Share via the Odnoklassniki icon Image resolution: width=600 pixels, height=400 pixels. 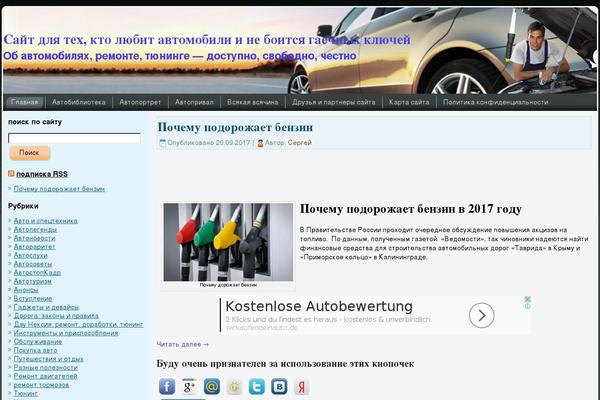click(x=234, y=387)
